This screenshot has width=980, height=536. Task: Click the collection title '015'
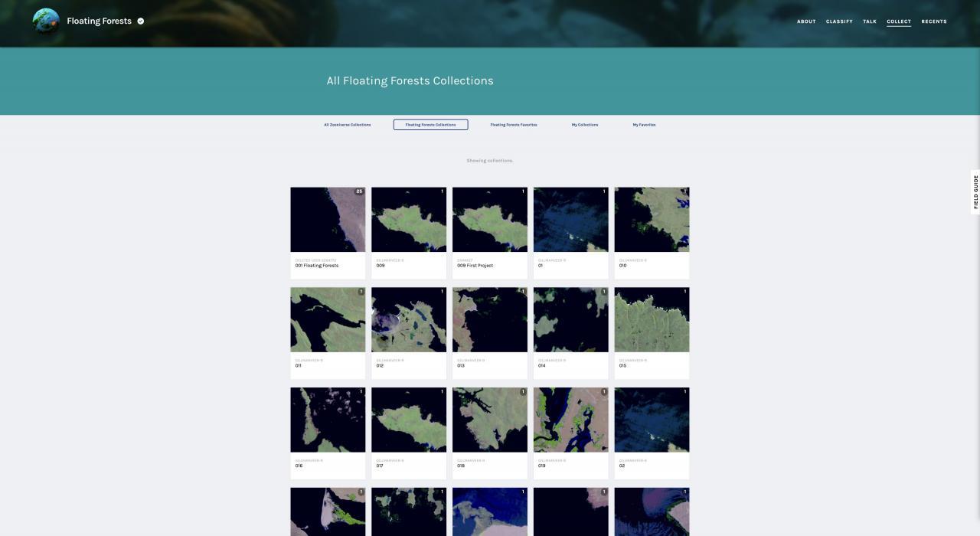click(623, 366)
